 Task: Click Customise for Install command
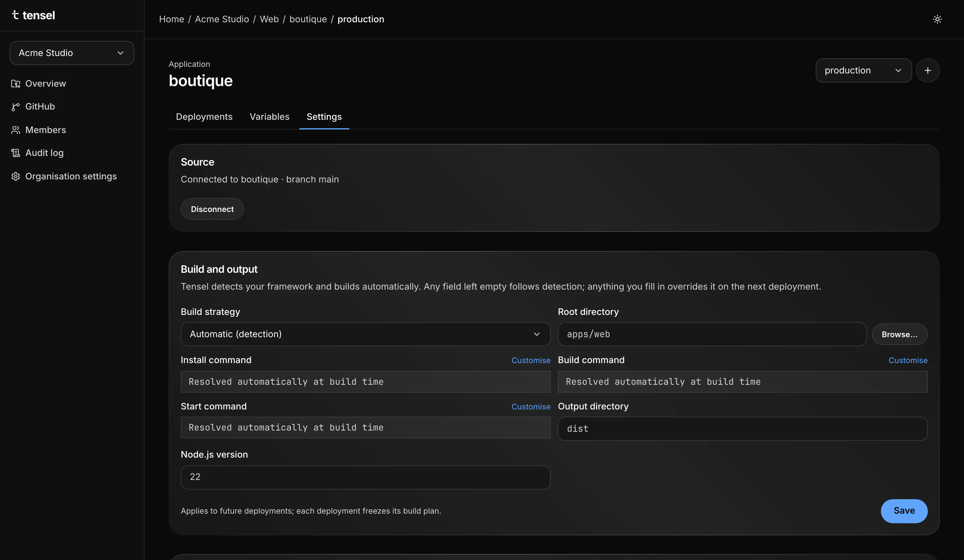pyautogui.click(x=531, y=360)
